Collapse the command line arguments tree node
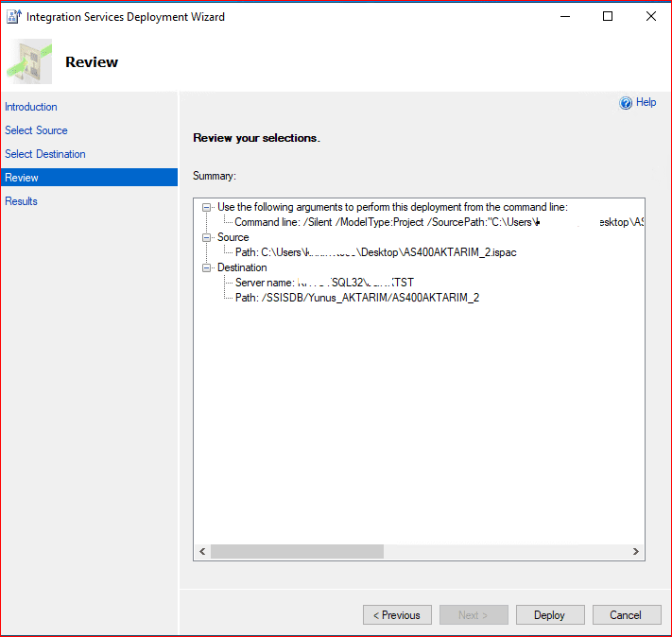This screenshot has width=672, height=637. [208, 207]
